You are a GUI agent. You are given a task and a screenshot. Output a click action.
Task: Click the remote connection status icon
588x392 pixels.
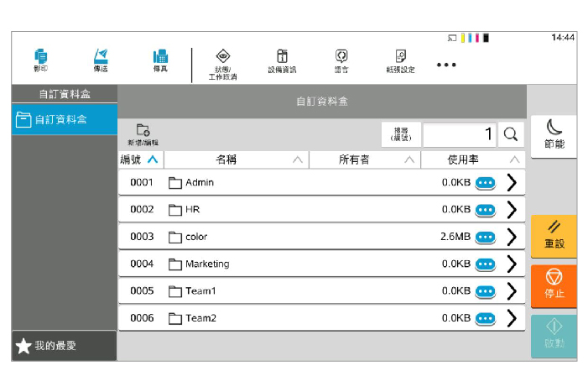pyautogui.click(x=452, y=38)
